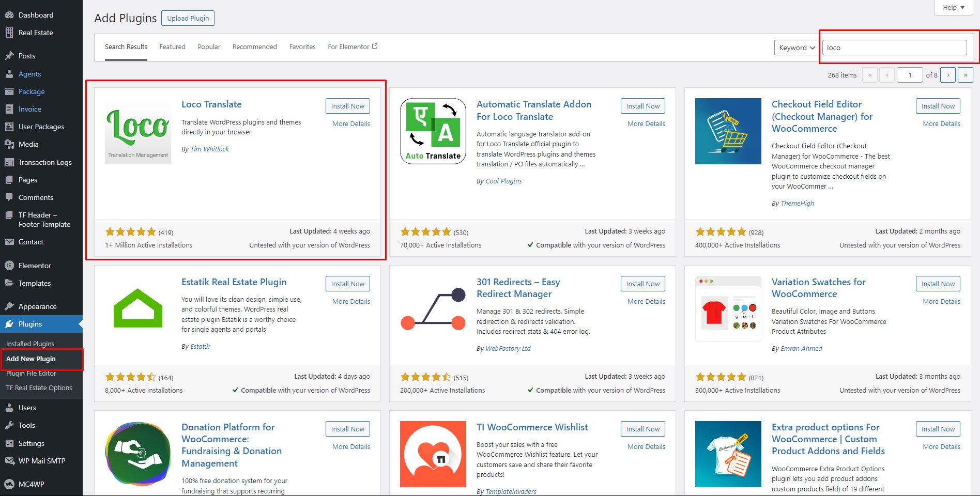
Task: Click the TI WooCommerce Wishlist heart thumbnail
Action: [433, 454]
